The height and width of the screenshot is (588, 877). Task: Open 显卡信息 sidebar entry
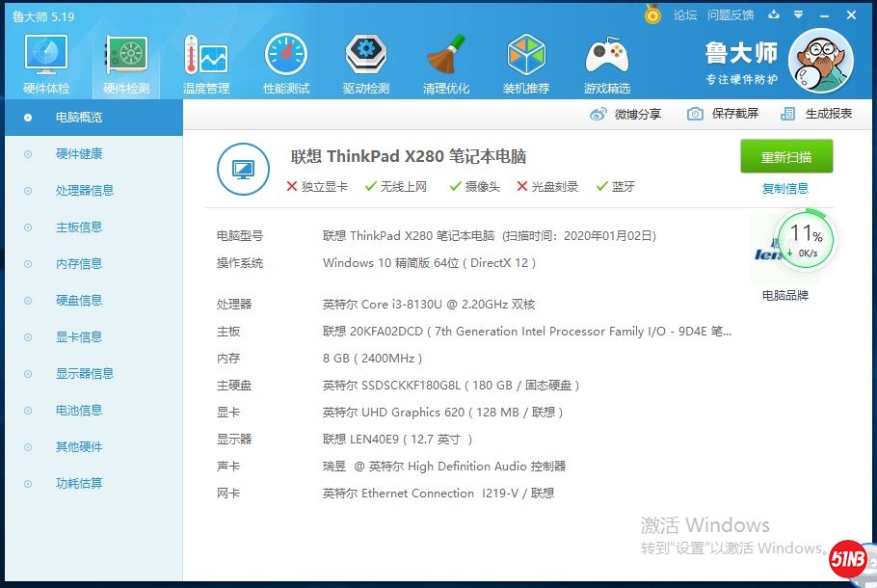[x=79, y=337]
